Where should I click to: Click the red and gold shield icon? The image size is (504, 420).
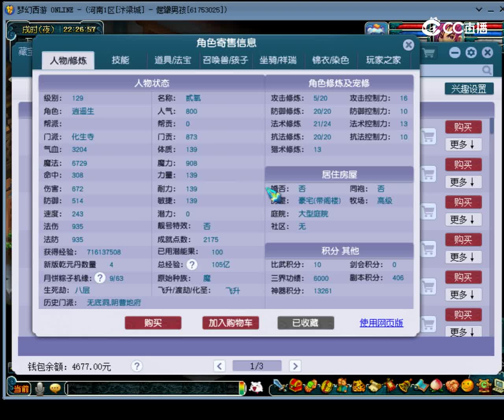pyautogui.click(x=326, y=386)
